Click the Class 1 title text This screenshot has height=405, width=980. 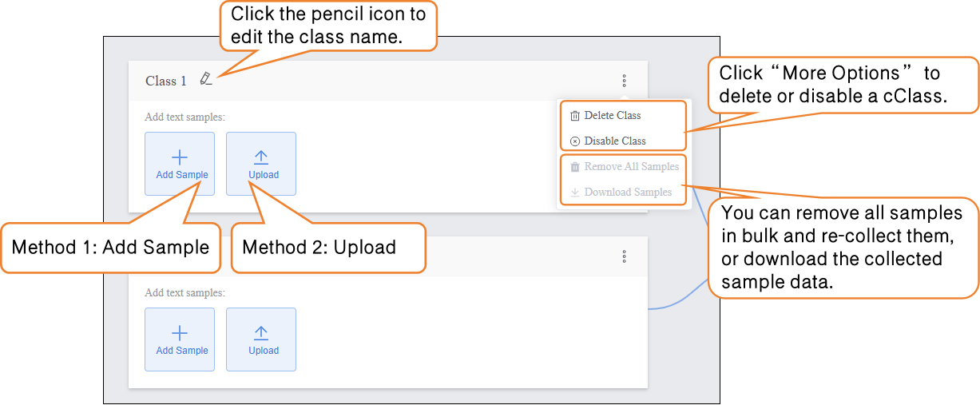coord(166,81)
